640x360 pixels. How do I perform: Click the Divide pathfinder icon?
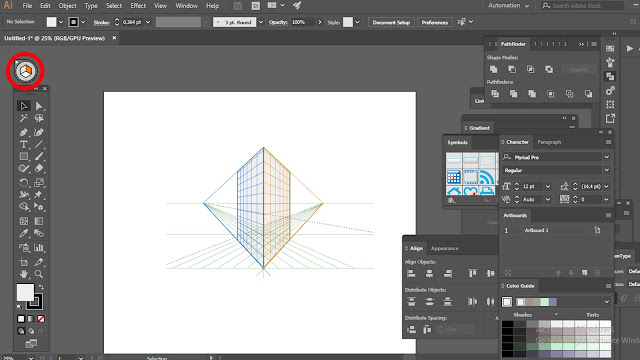[495, 94]
